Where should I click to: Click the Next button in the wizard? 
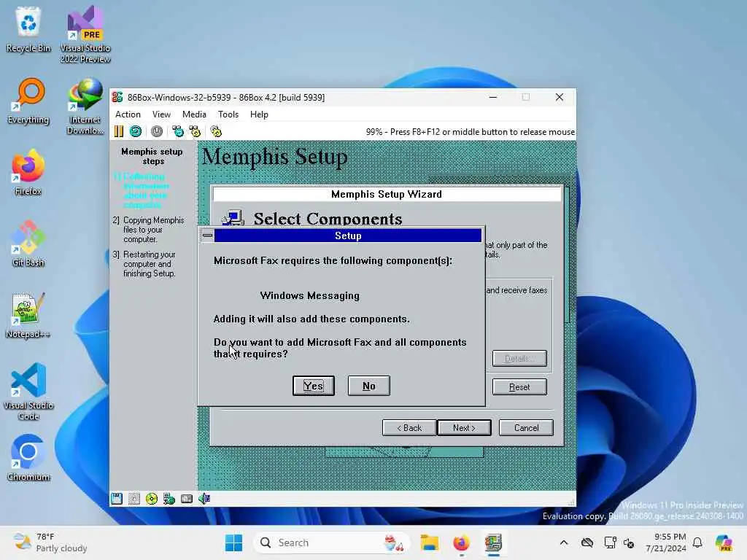coord(464,427)
